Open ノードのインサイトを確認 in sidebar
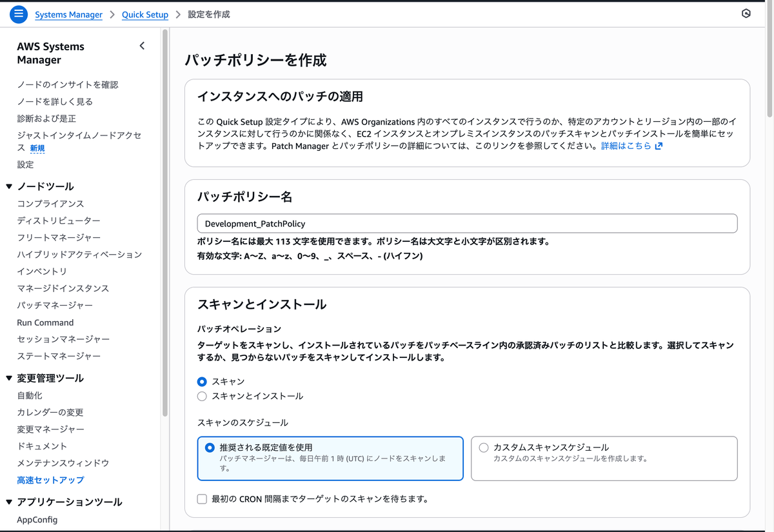This screenshot has height=532, width=774. 68,85
